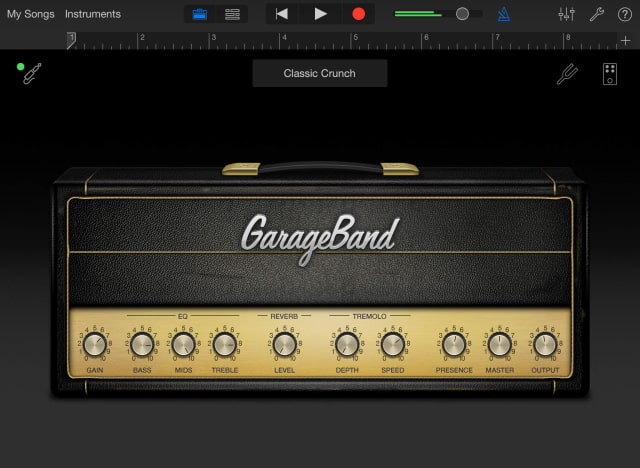The height and width of the screenshot is (468, 640).
Task: Open the guitar tuner
Action: point(567,75)
